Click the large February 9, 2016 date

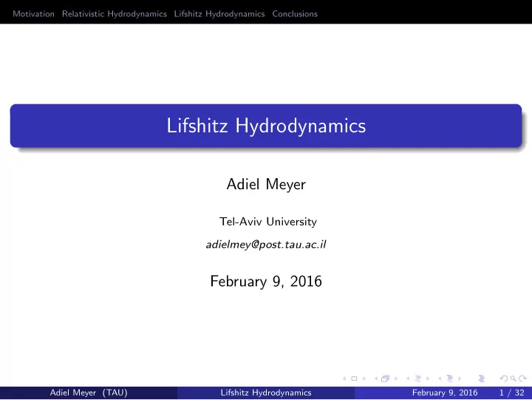click(x=266, y=281)
